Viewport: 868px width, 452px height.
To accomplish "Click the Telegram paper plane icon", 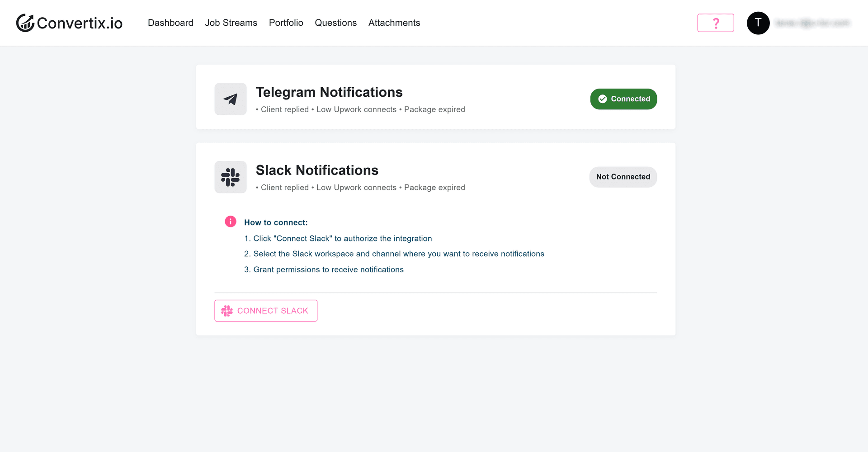I will (231, 99).
